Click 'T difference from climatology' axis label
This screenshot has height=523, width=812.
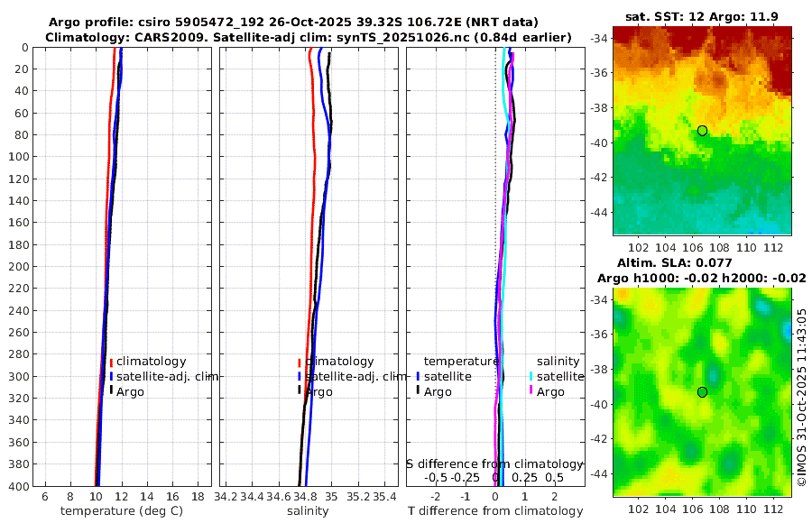(495, 511)
